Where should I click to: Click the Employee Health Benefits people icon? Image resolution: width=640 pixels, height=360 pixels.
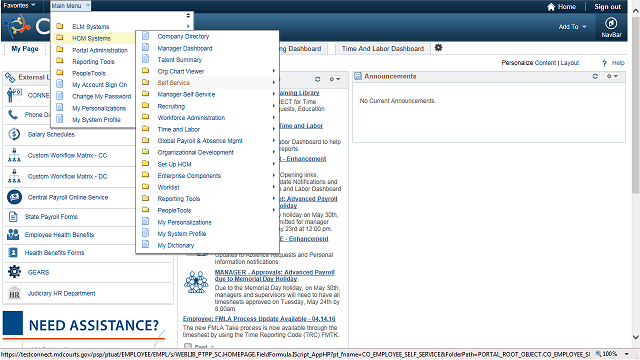point(13,234)
